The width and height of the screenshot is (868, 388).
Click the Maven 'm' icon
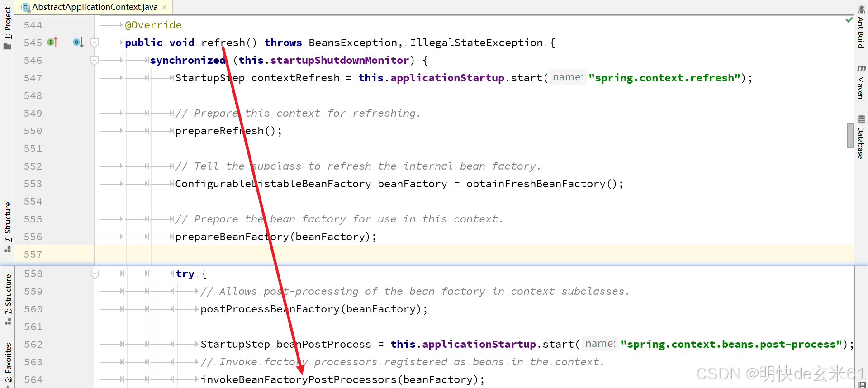pos(861,68)
